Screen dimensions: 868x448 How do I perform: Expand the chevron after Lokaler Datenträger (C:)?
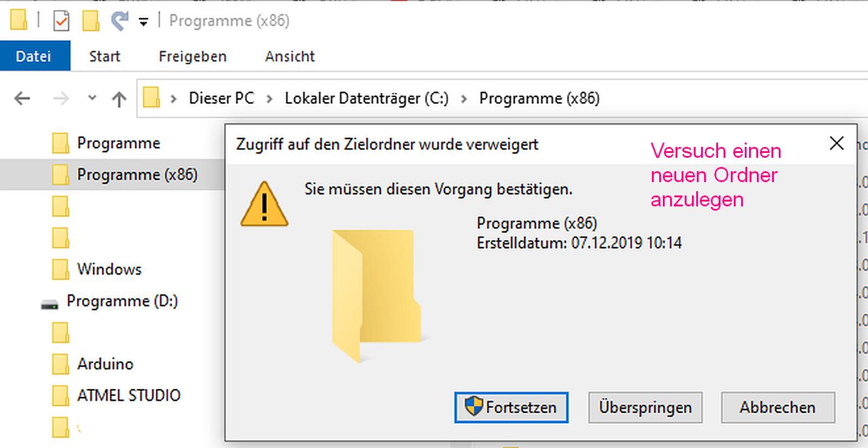click(464, 98)
